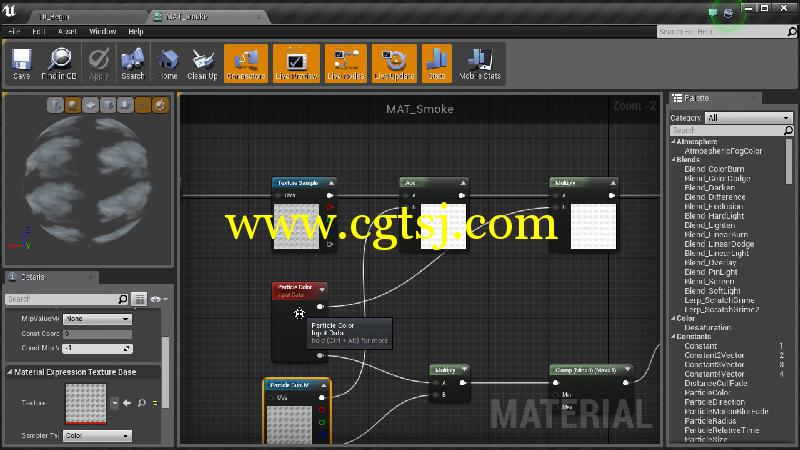Image resolution: width=800 pixels, height=450 pixels.
Task: Toggle Live Update in the toolbar
Action: click(x=394, y=64)
